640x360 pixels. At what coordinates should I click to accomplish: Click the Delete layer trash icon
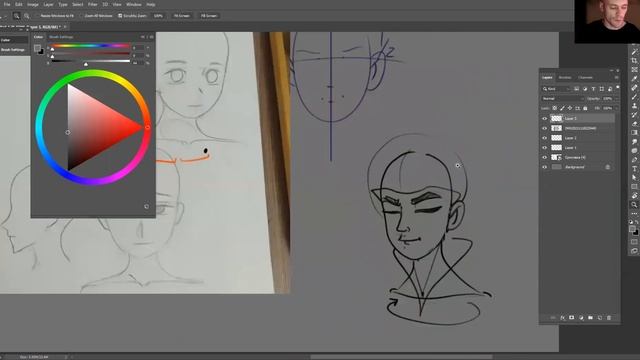pyautogui.click(x=609, y=318)
